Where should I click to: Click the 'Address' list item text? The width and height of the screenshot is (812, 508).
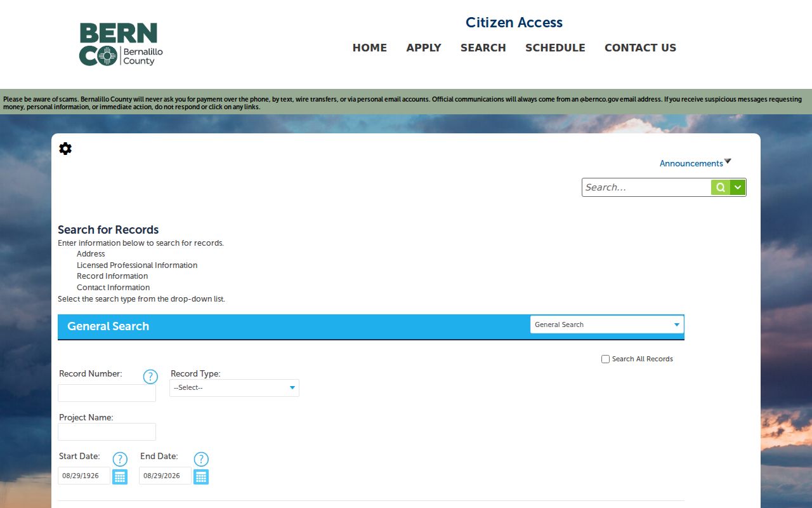[91, 254]
